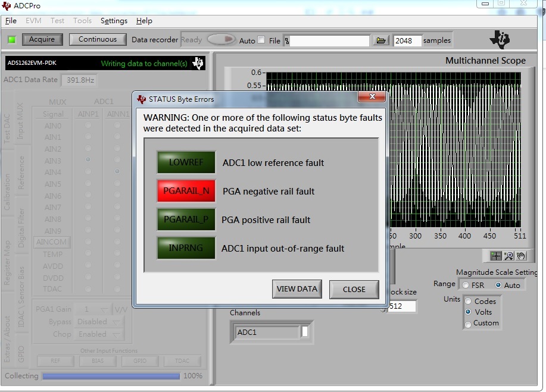Click the BIAS input function button
546x392 pixels.
(x=98, y=360)
